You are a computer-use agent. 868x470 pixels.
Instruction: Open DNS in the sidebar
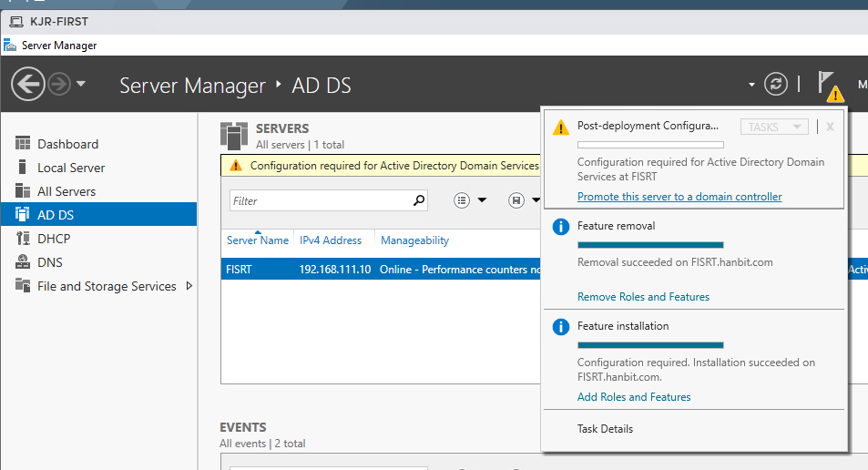tap(50, 262)
